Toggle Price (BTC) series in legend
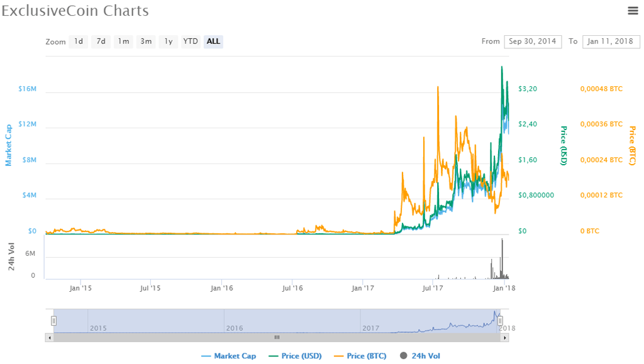644x364 pixels. (360, 356)
